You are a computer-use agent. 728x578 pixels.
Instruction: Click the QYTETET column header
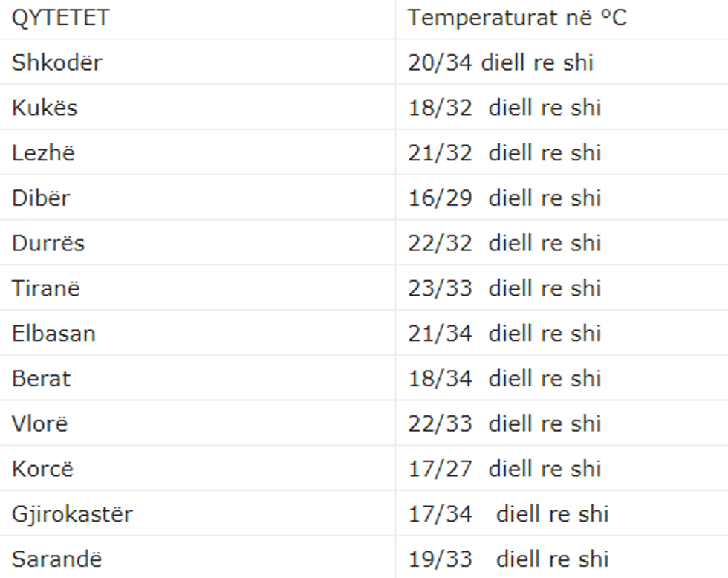pyautogui.click(x=60, y=18)
